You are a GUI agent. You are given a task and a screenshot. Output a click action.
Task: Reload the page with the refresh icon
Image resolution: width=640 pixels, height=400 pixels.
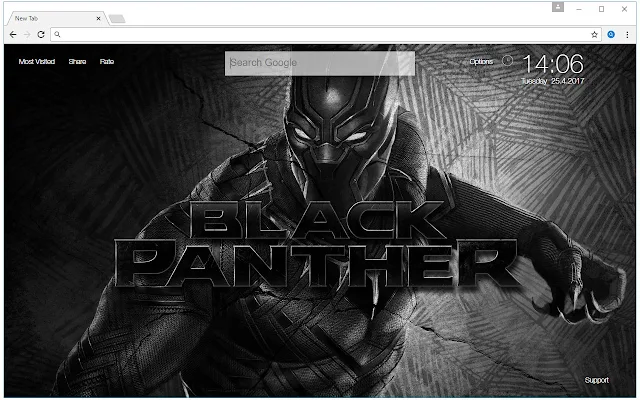point(41,35)
